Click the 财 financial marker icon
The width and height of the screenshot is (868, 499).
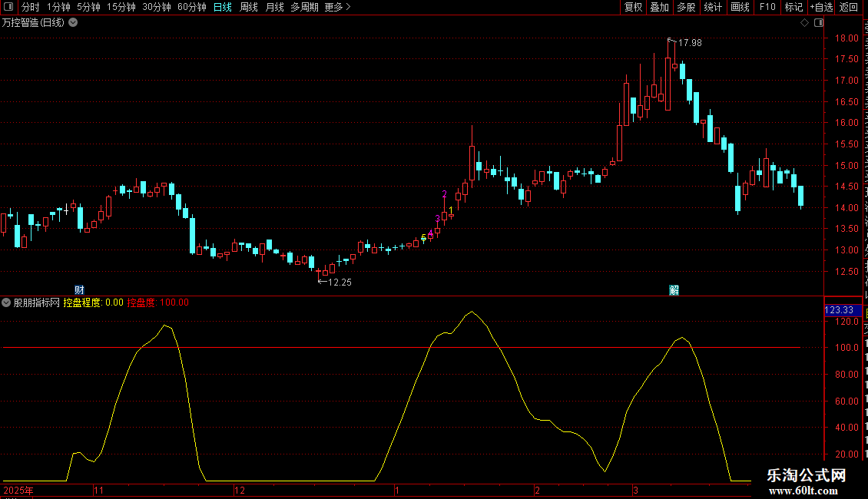(x=79, y=290)
